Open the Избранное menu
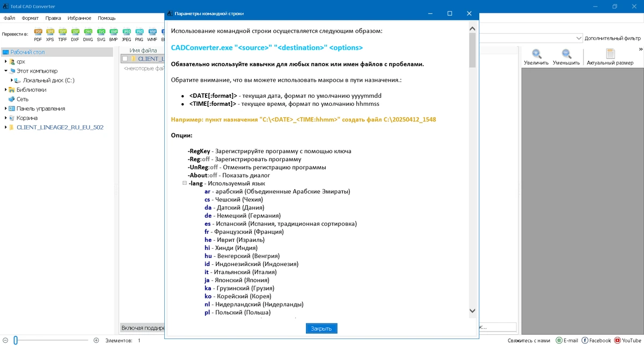Screen dimensions: 644x346 tap(79, 18)
